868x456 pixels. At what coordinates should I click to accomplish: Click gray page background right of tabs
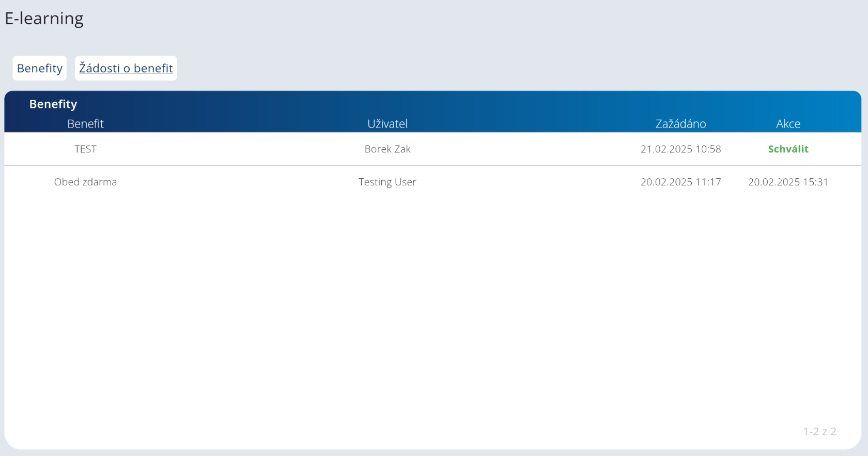point(517,68)
